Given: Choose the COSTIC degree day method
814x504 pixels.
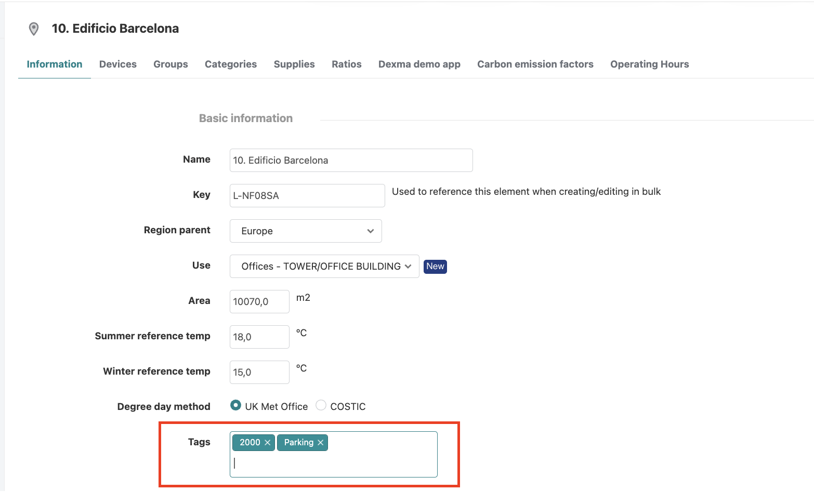Looking at the screenshot, I should tap(321, 405).
